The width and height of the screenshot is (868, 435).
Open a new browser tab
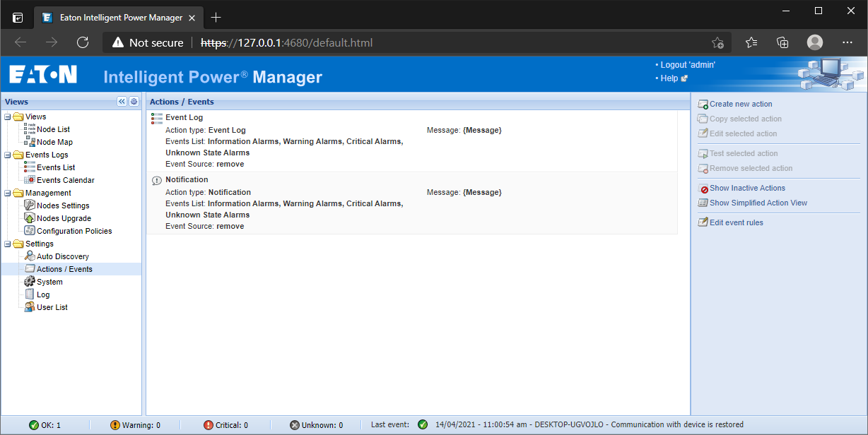point(216,17)
